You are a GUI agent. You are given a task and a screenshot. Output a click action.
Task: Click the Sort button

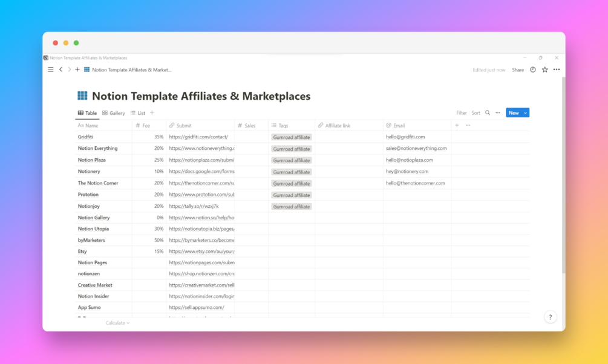(x=476, y=113)
